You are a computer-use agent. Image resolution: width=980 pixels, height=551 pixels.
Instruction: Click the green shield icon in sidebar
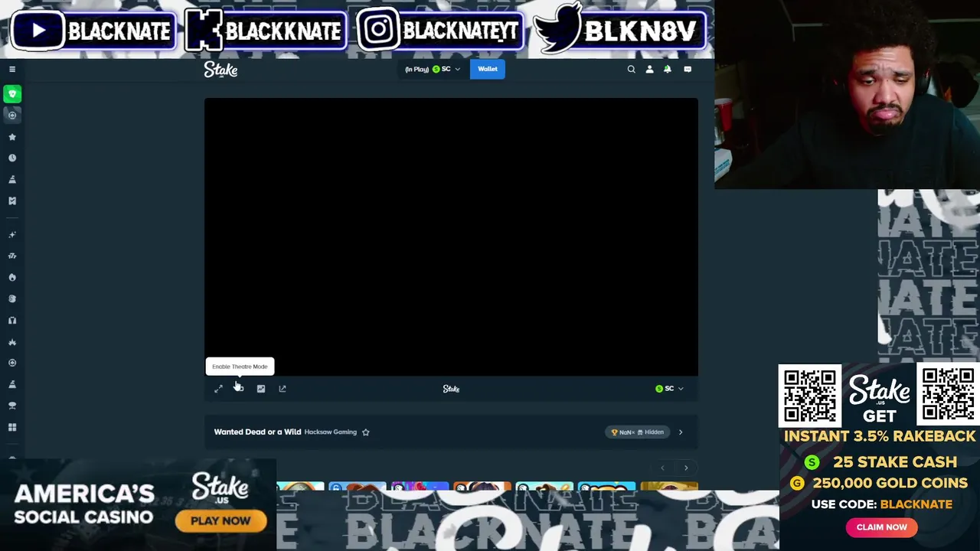pos(12,94)
